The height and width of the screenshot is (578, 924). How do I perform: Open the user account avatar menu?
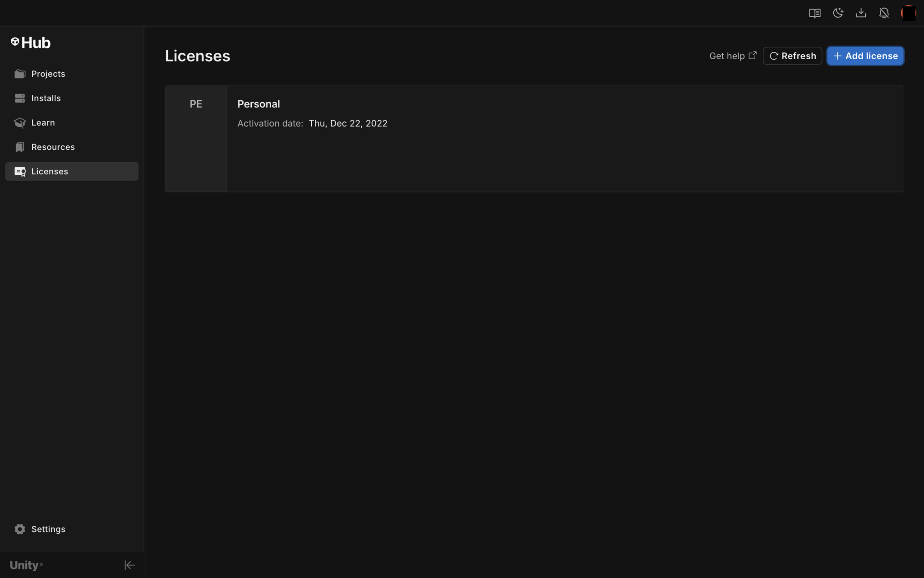[x=908, y=13]
